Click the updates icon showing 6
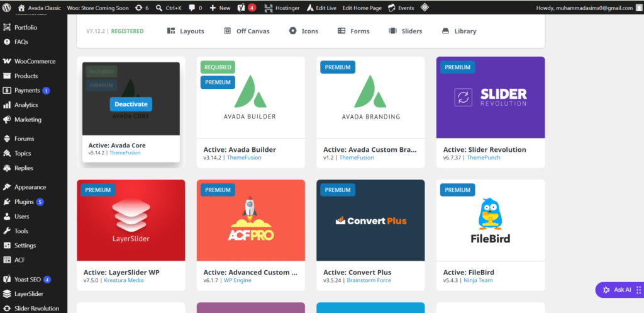644x313 pixels. 138,8
